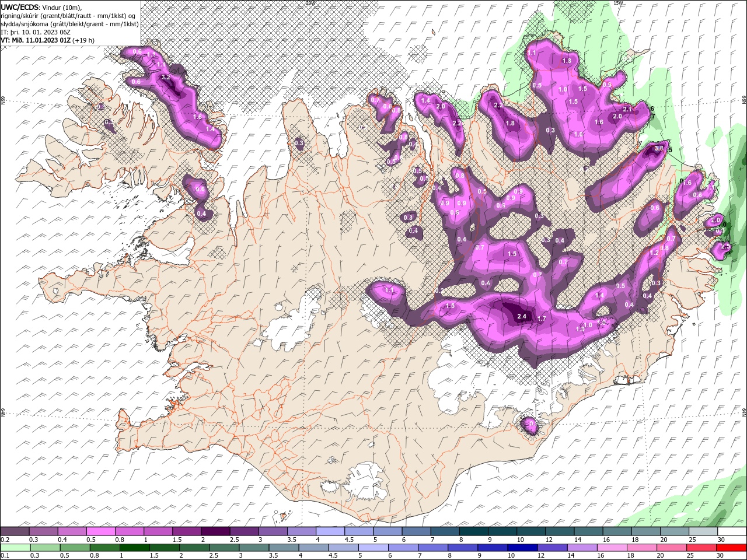Click the '16' label under the bottom legend row
747x560 pixels.
[x=601, y=556]
